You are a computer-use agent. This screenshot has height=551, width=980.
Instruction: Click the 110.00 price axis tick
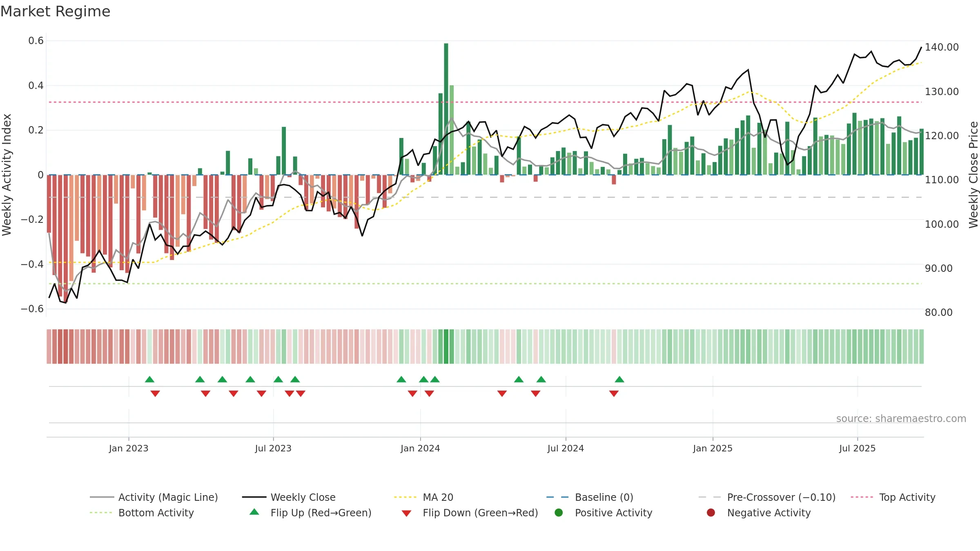(x=942, y=180)
